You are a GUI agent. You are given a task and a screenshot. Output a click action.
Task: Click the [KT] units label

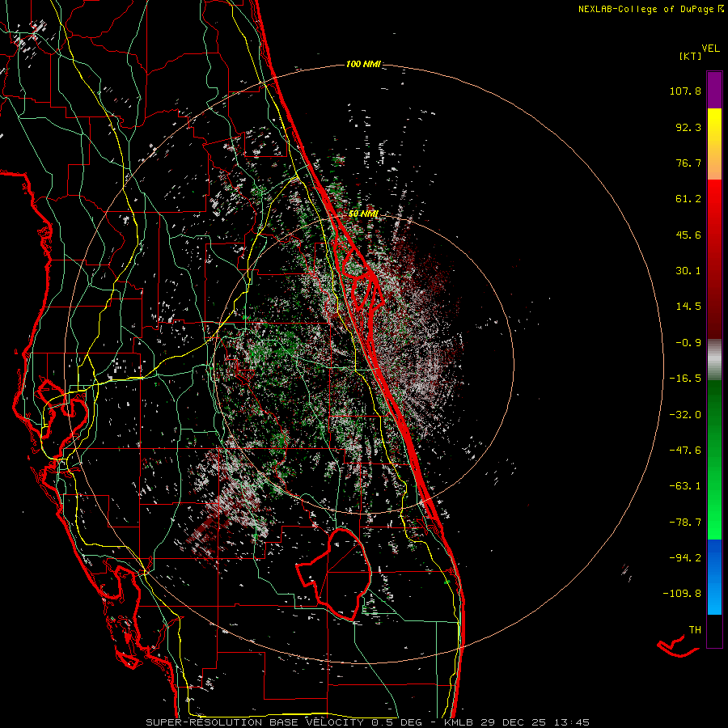[691, 56]
